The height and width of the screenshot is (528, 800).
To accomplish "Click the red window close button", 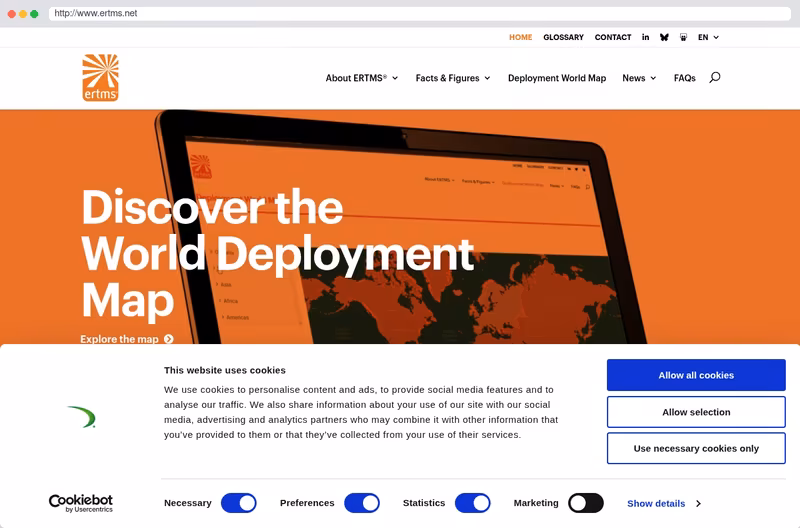I will tap(12, 14).
